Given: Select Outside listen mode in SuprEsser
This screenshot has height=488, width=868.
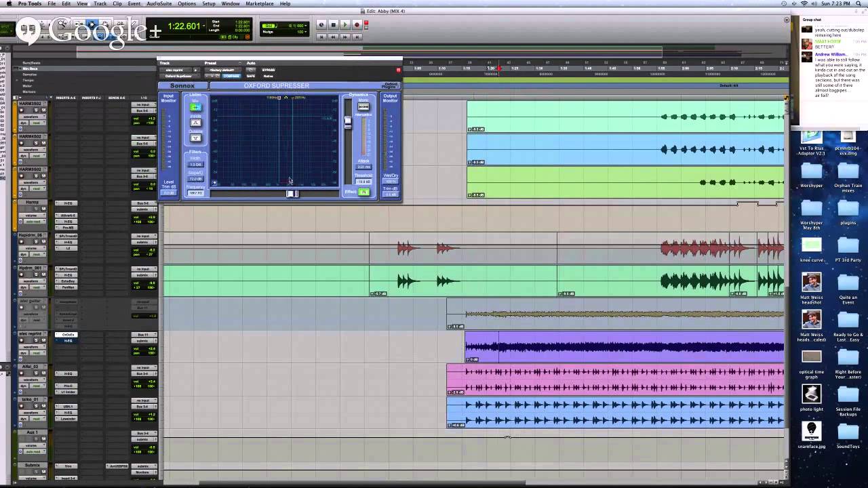Looking at the screenshot, I should (196, 138).
